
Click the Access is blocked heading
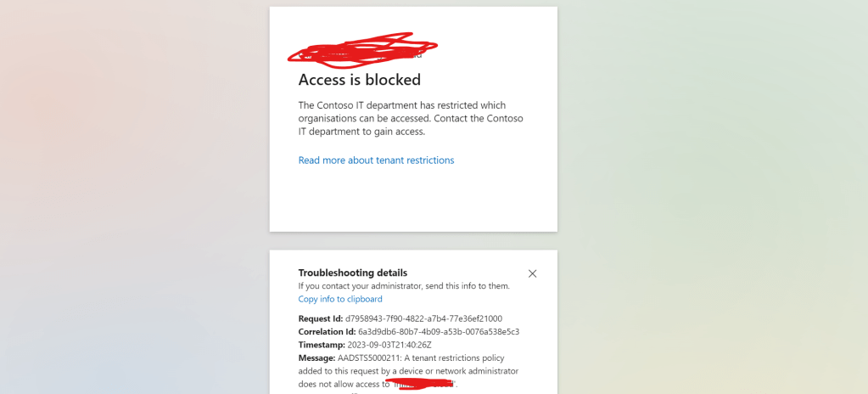tap(360, 80)
